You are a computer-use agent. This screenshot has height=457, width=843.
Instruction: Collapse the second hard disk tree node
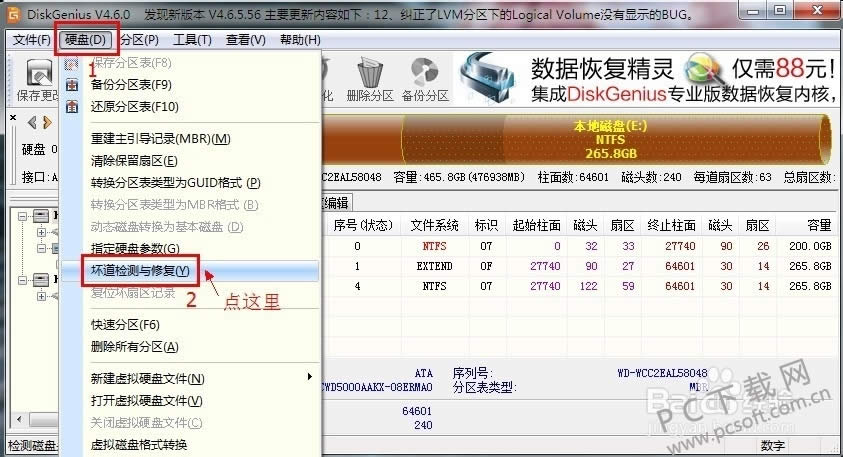click(x=23, y=280)
